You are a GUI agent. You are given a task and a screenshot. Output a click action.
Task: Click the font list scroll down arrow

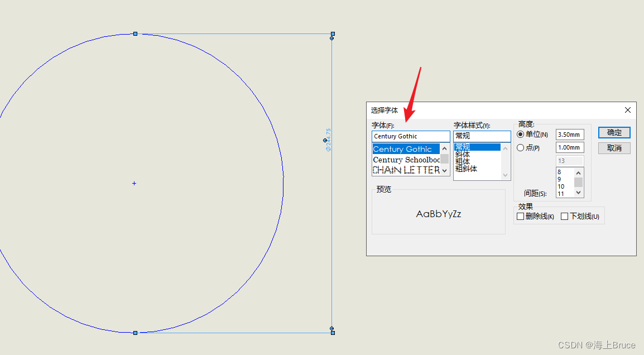tap(444, 170)
